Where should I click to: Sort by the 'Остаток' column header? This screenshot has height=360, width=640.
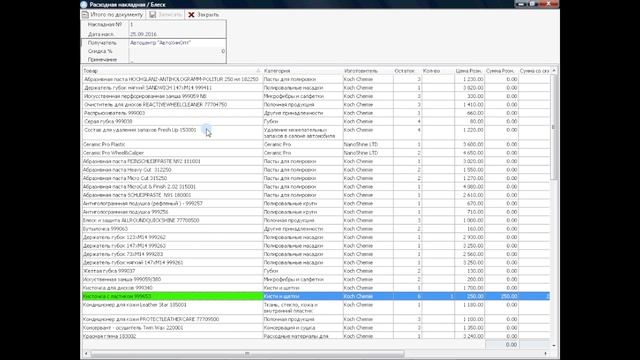407,71
